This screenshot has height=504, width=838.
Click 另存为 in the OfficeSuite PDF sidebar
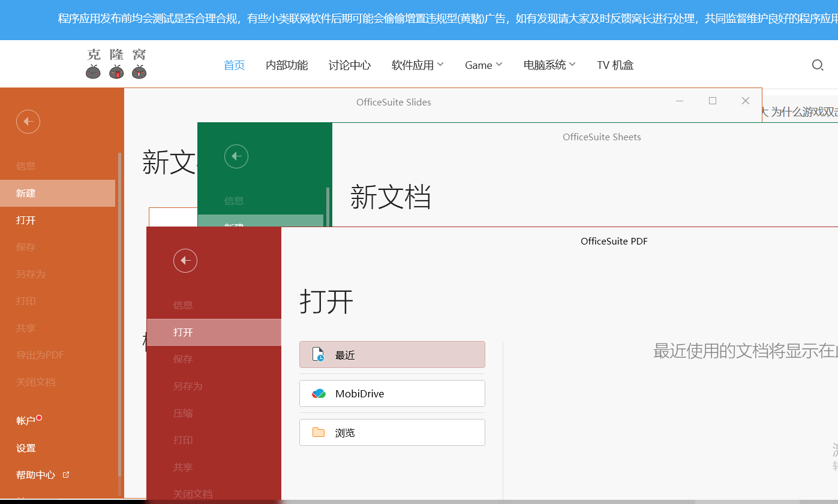click(x=188, y=386)
